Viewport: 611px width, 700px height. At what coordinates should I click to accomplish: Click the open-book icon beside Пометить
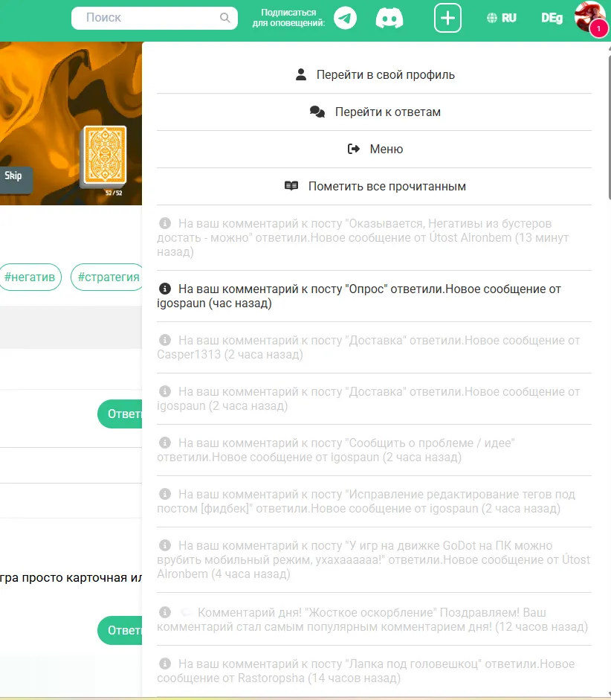click(291, 186)
